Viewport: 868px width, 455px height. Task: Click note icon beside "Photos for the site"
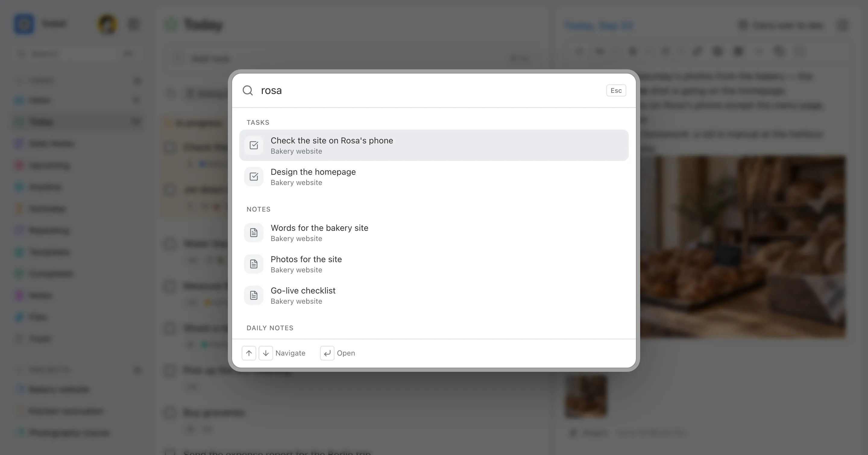point(254,264)
